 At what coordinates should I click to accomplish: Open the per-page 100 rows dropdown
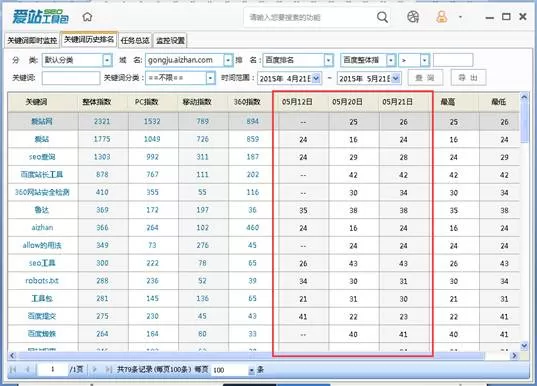point(251,370)
